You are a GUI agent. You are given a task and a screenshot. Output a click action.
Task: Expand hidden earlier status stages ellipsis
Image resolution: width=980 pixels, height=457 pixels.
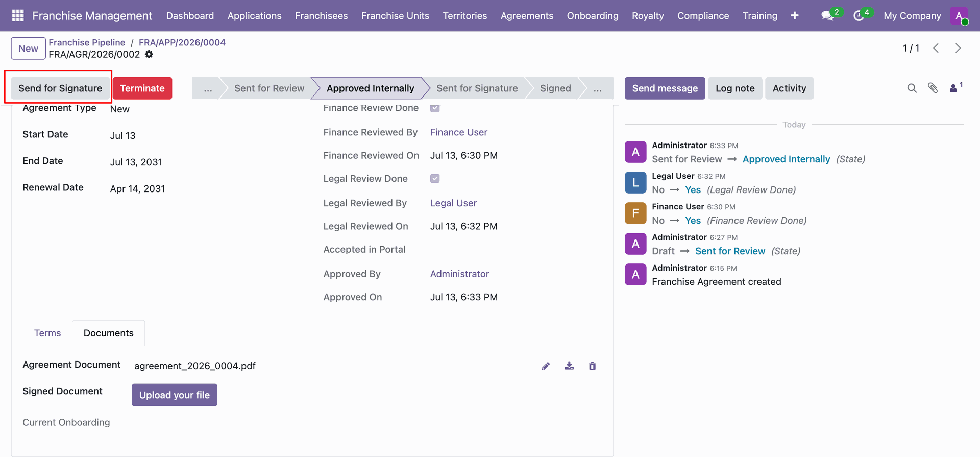point(208,88)
